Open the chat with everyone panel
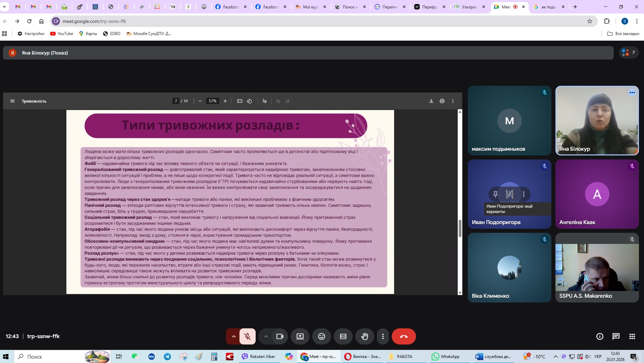644x363 pixels. click(x=616, y=336)
